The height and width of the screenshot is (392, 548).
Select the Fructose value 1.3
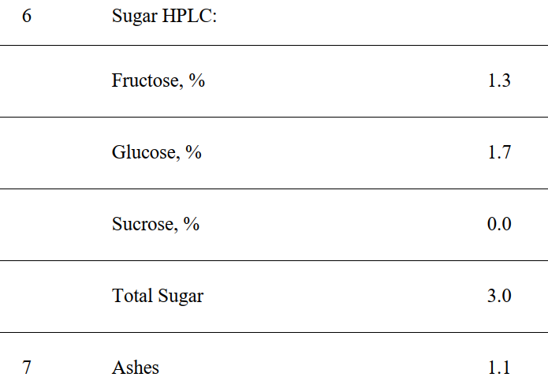point(499,80)
